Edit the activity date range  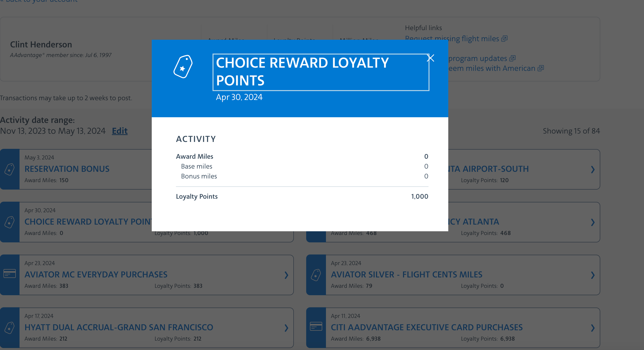120,131
